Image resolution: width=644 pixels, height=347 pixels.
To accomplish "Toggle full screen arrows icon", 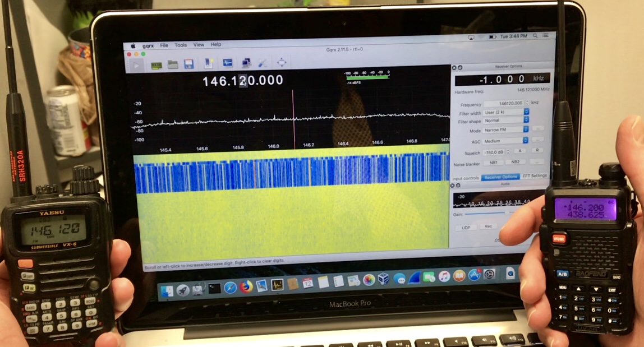I will click(282, 62).
